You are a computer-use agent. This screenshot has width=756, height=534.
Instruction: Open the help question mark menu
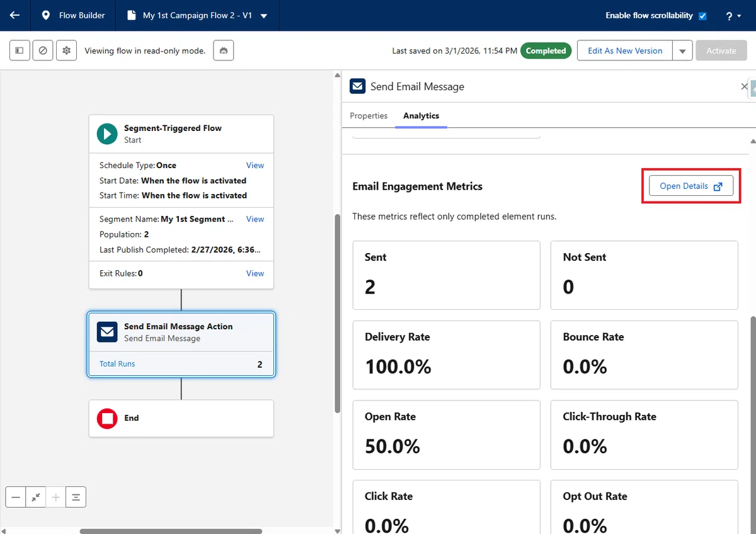pos(733,16)
